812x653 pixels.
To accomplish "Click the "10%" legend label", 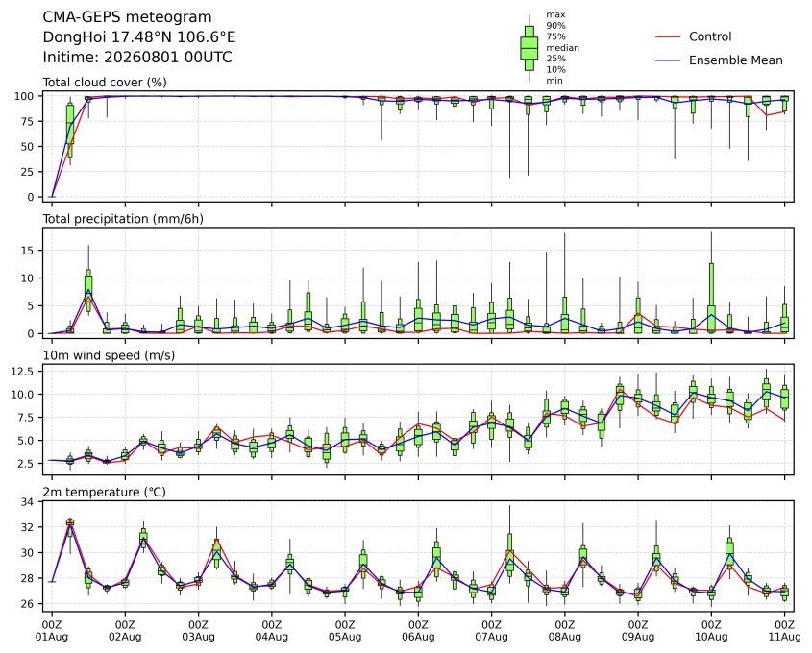I will [x=555, y=69].
